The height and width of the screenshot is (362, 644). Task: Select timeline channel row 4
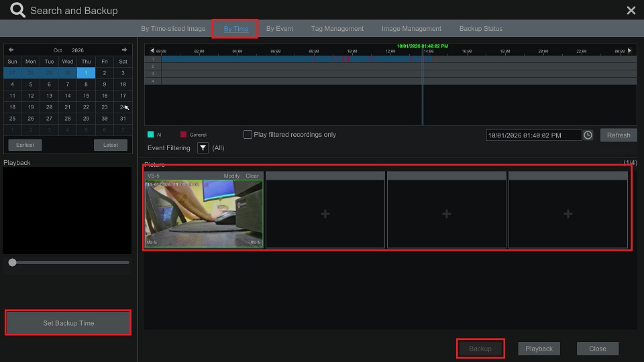[x=390, y=81]
